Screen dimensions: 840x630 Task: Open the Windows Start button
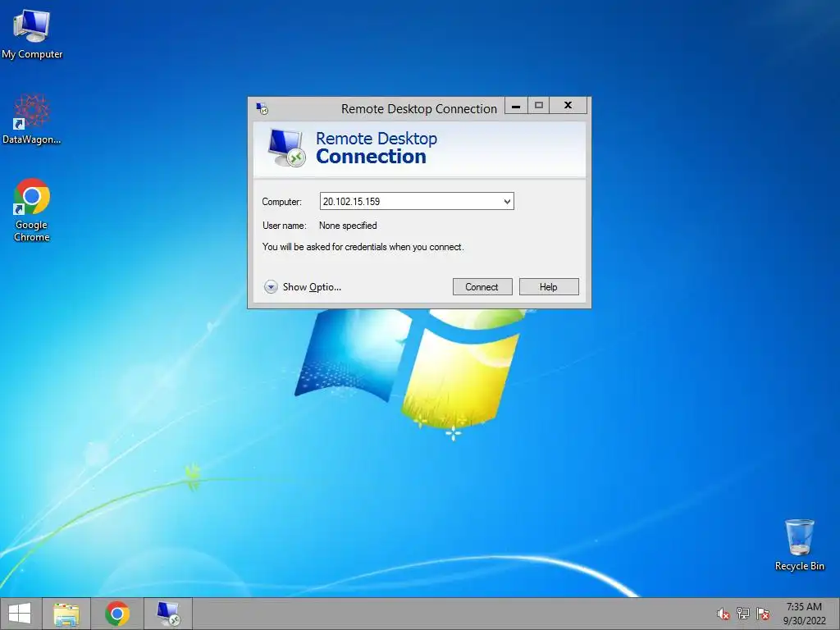[20, 614]
